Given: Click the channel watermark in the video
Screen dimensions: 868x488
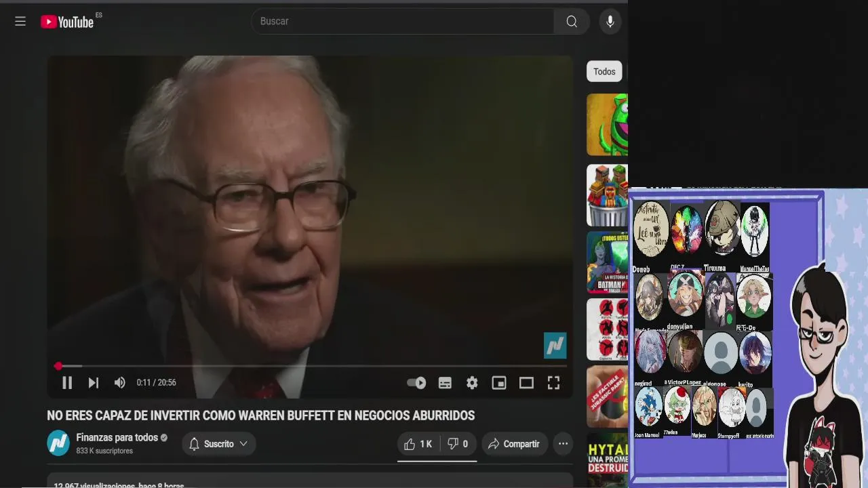Looking at the screenshot, I should pos(555,346).
